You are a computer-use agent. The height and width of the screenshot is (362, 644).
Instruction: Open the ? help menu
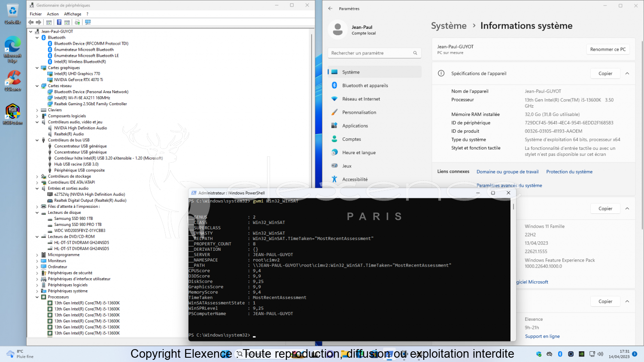click(x=87, y=14)
